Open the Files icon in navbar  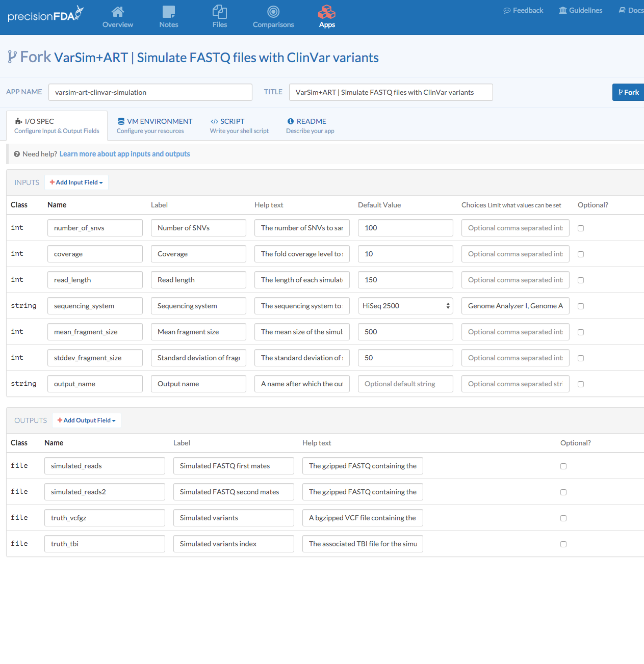[220, 12]
